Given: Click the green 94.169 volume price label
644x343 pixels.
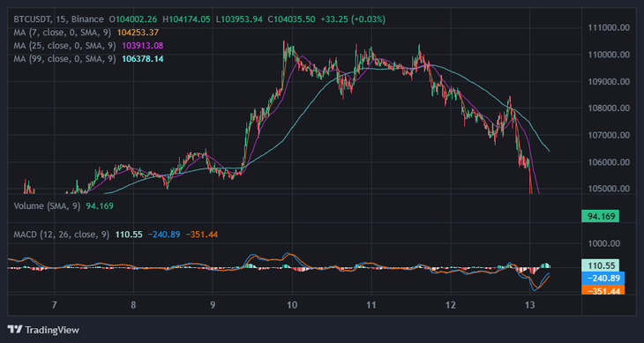Looking at the screenshot, I should click(x=600, y=215).
